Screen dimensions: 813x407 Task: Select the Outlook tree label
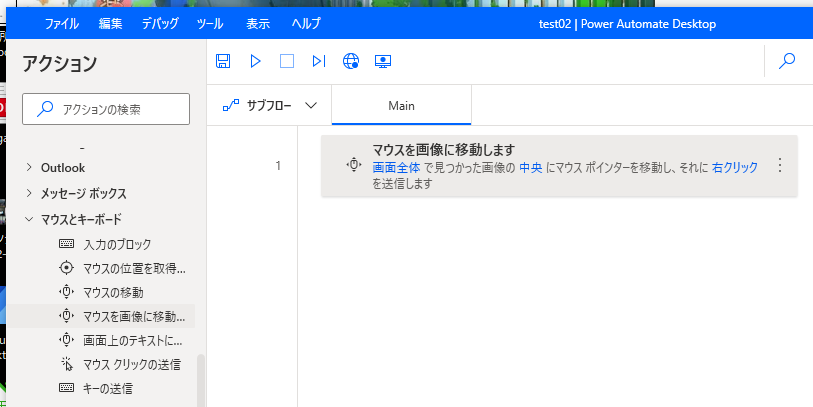click(x=63, y=167)
